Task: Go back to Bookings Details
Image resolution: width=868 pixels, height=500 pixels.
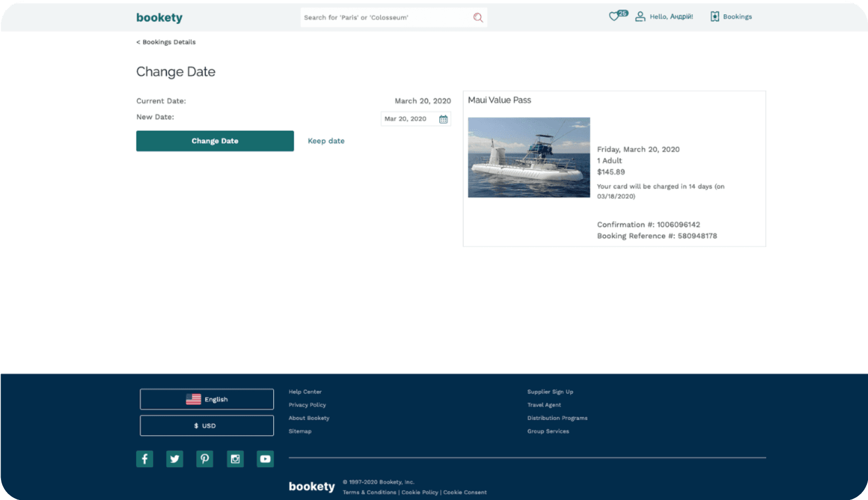Action: pos(166,42)
